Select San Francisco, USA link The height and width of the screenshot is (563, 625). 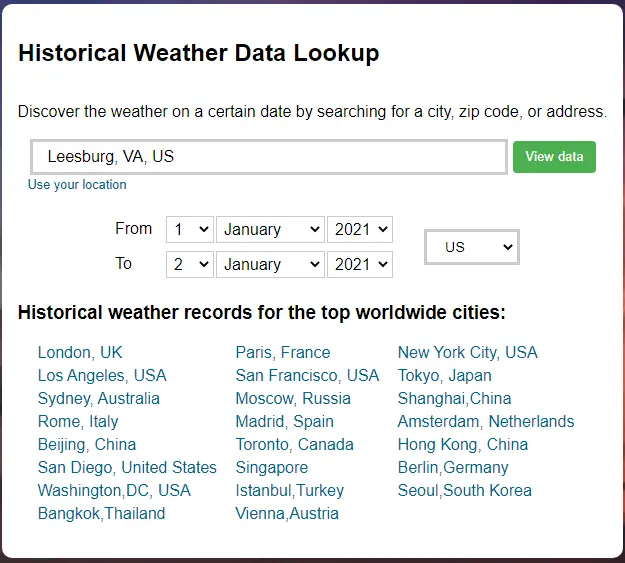[x=307, y=375]
